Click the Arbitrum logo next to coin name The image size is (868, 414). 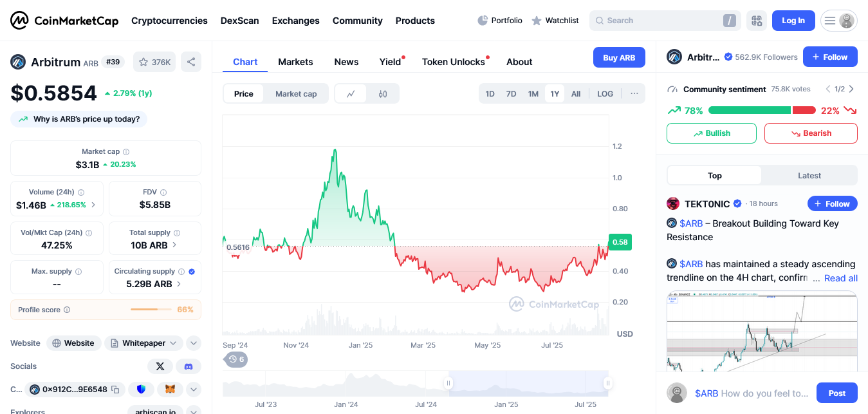(x=18, y=62)
